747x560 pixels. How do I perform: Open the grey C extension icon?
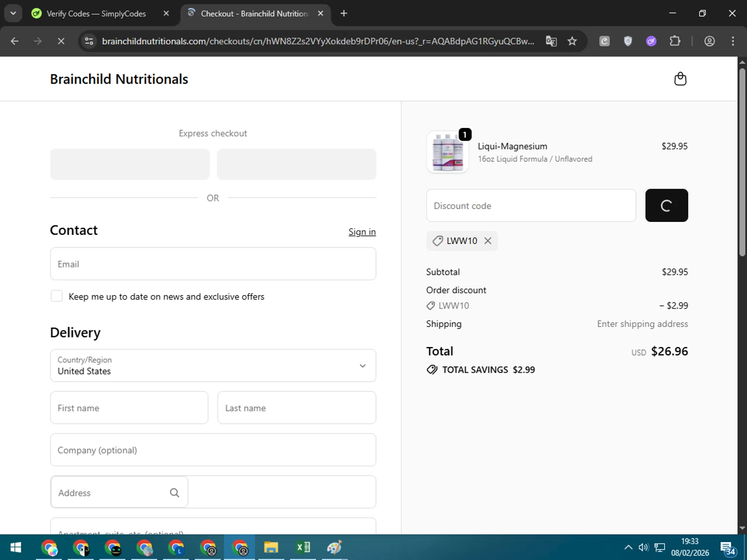pos(605,41)
